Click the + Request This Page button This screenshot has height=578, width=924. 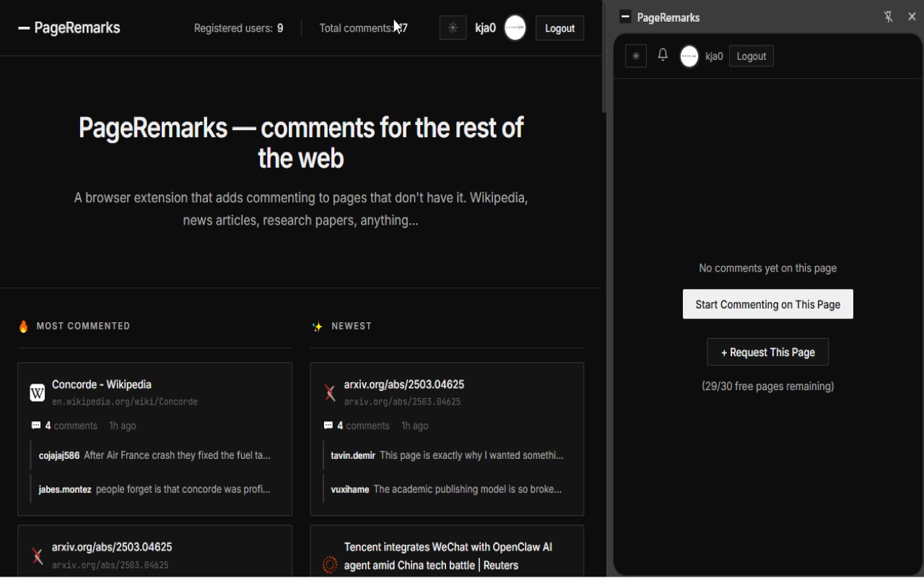coord(768,352)
